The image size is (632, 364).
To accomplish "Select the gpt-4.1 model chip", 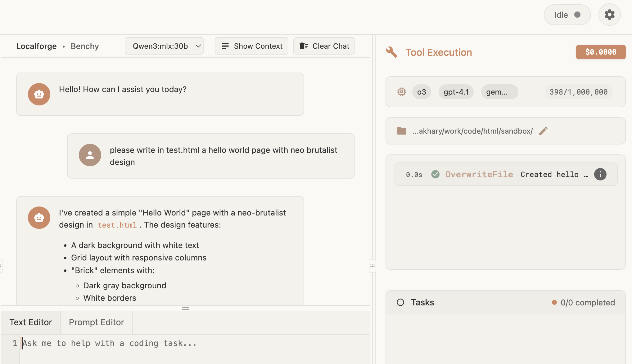I will [456, 92].
